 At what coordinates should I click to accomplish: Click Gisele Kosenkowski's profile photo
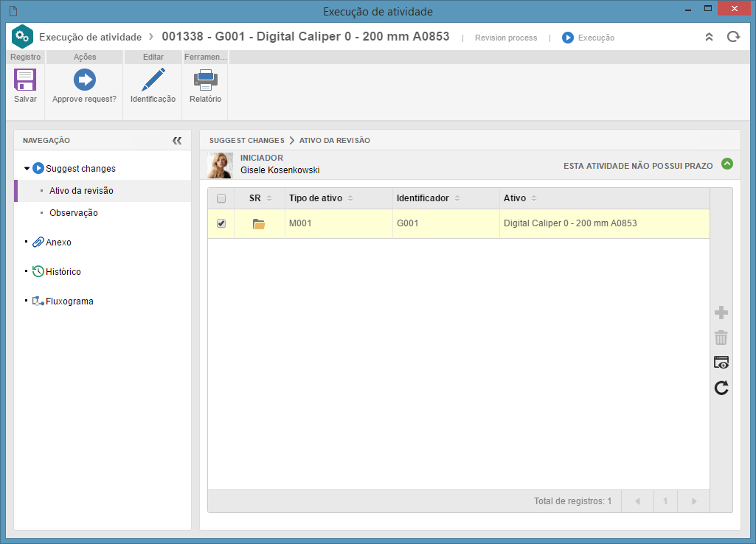point(220,165)
